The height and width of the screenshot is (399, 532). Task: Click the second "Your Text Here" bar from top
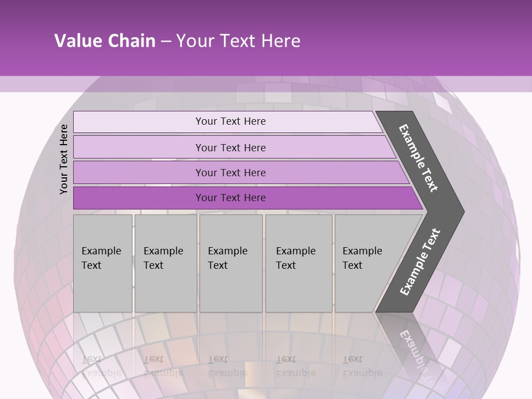(231, 147)
